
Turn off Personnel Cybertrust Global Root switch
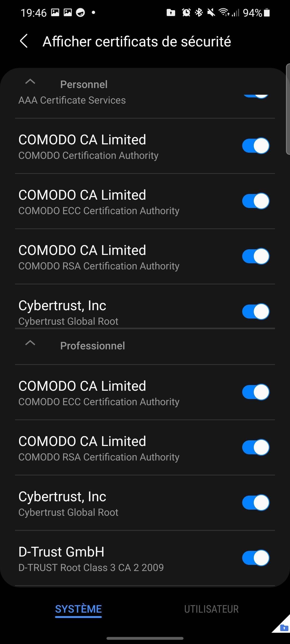click(x=256, y=312)
